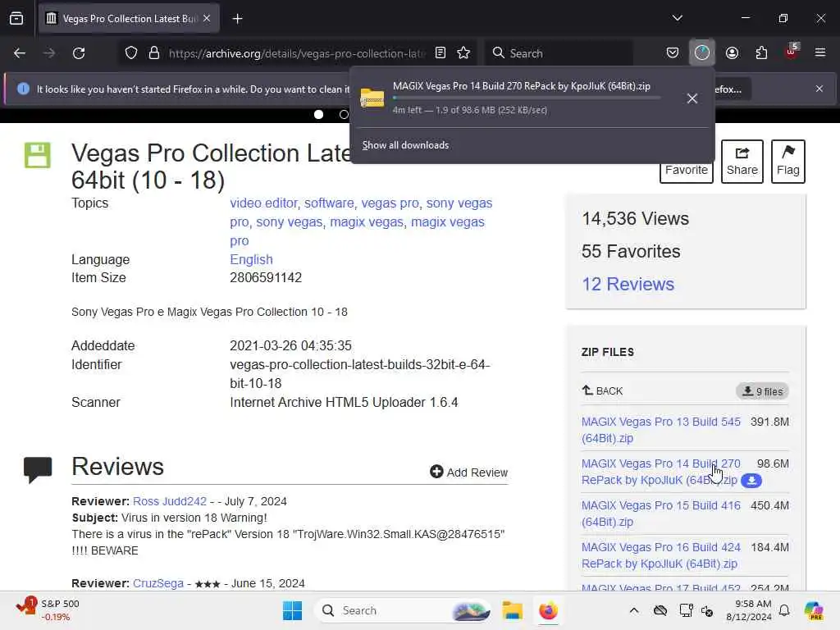
Task: Click green floppy disk software icon
Action: tap(38, 155)
